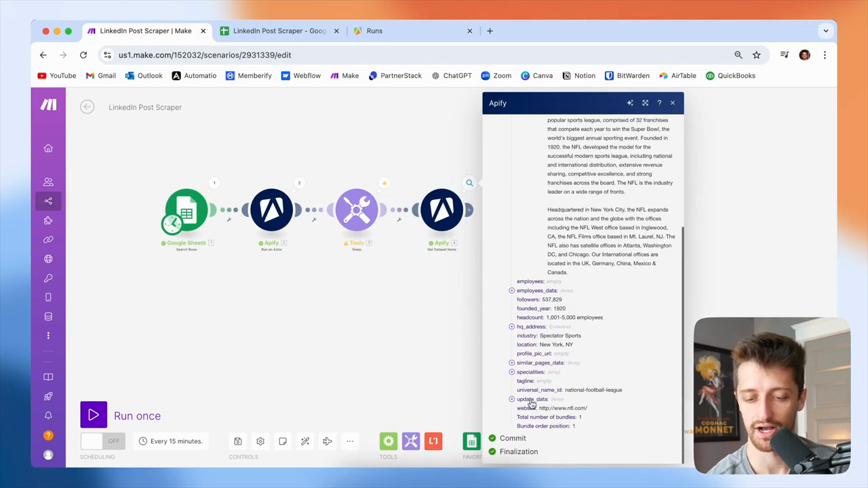Open Webflow bookmark
The image size is (868, 488).
[300, 76]
